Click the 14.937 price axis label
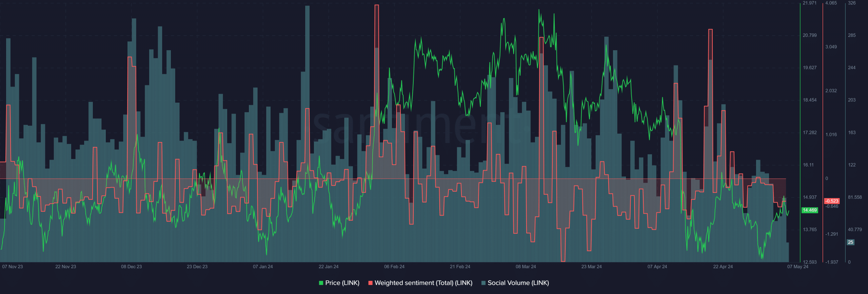Viewport: 868px width, 294px height. coord(810,197)
